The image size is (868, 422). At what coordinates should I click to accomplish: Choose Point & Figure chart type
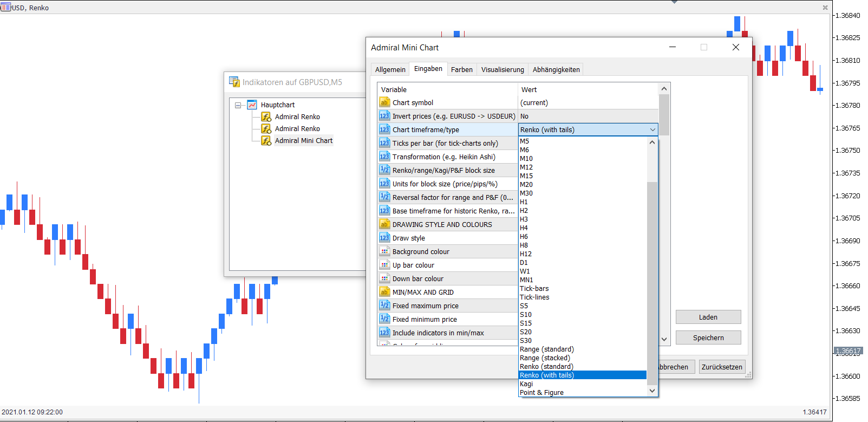[541, 393]
